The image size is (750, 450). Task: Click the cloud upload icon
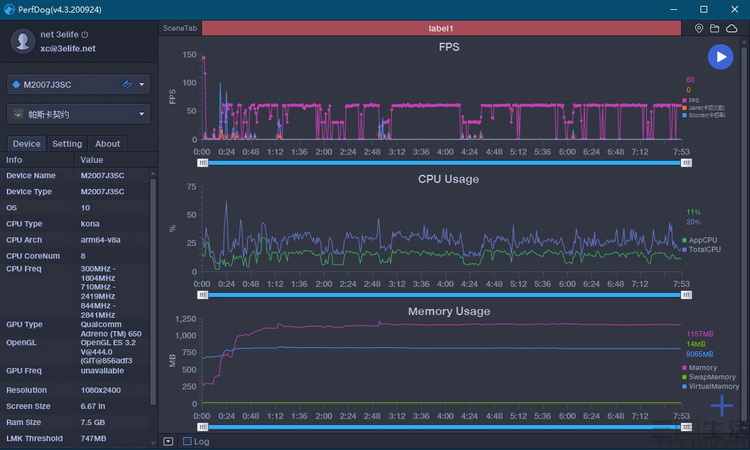click(x=732, y=29)
